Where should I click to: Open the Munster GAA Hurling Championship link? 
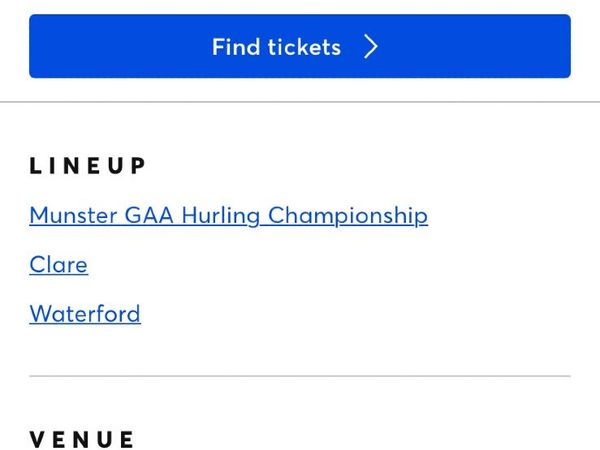228,215
